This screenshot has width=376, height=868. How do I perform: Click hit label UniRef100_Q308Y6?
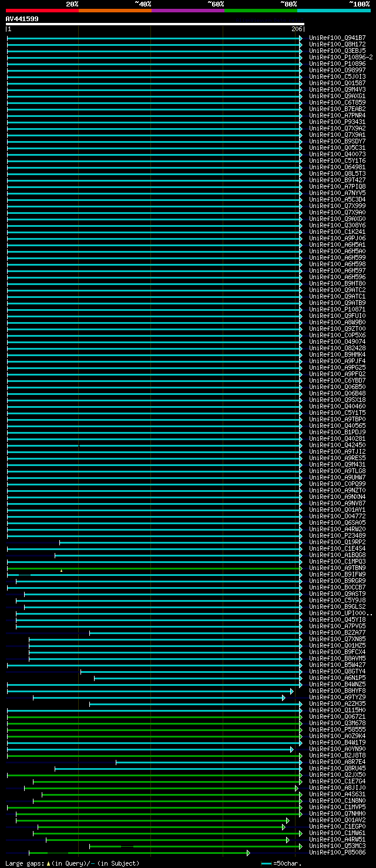[337, 225]
